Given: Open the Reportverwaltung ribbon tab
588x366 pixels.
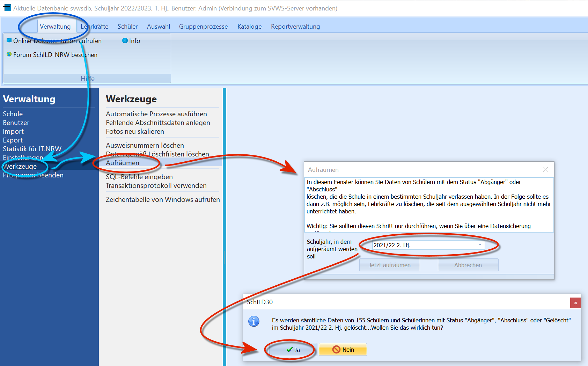Looking at the screenshot, I should [x=295, y=27].
